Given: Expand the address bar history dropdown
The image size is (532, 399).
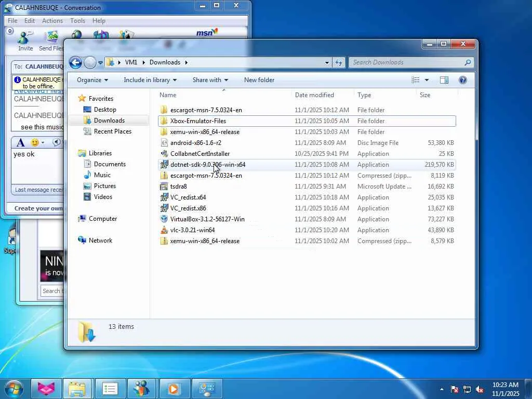Looking at the screenshot, I should coord(327,62).
